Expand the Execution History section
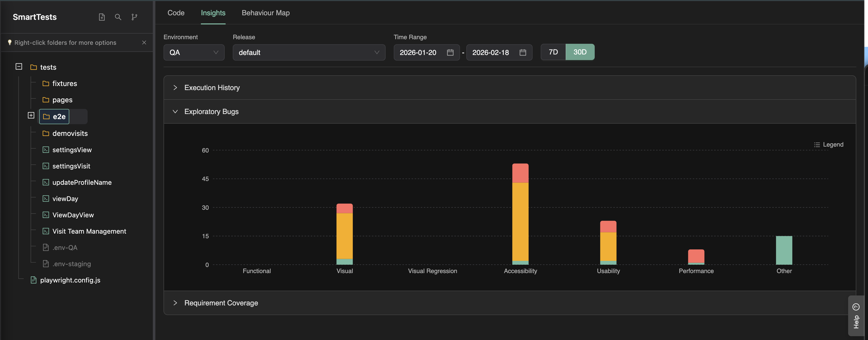The width and height of the screenshot is (868, 340). [212, 88]
